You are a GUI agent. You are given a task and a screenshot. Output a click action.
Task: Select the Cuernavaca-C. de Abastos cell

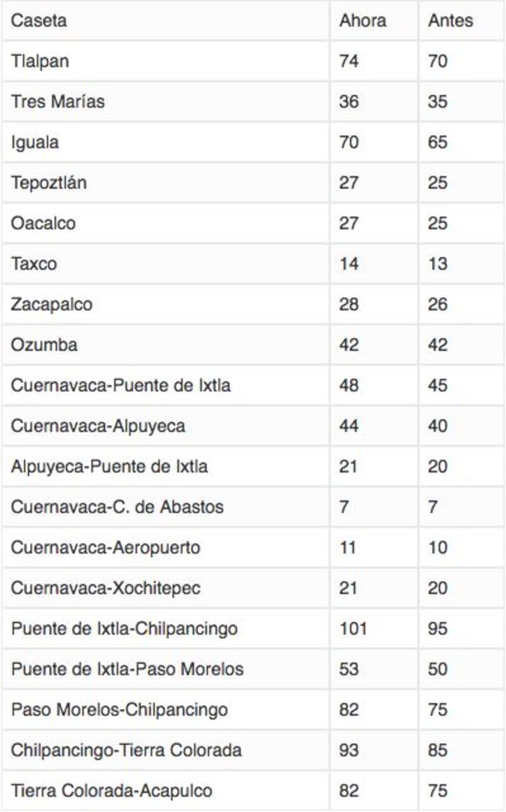tap(117, 507)
